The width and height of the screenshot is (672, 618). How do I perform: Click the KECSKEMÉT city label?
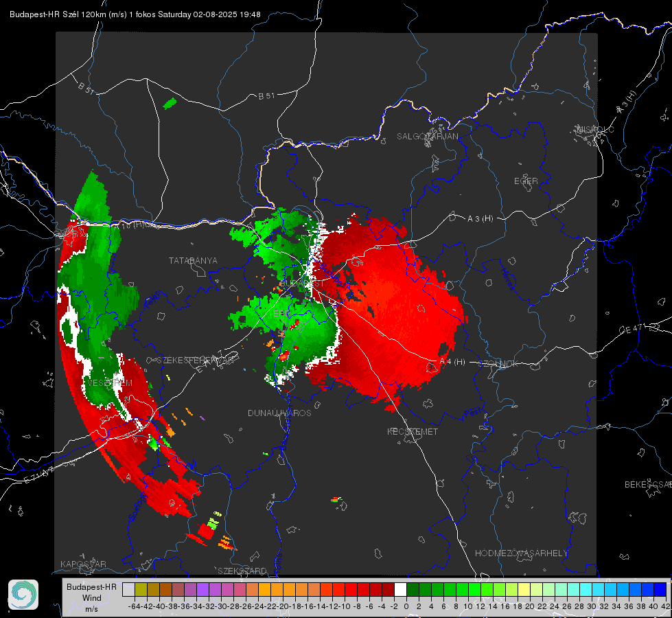(413, 431)
